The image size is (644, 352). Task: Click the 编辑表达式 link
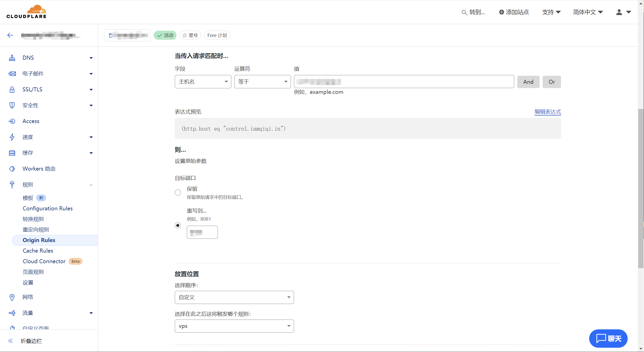(x=547, y=112)
